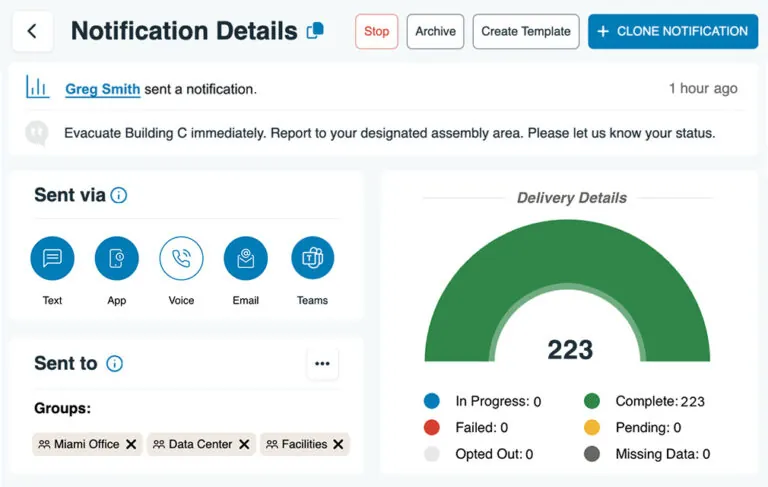This screenshot has height=487, width=768.
Task: Remove the Data Center group
Action: click(x=244, y=444)
